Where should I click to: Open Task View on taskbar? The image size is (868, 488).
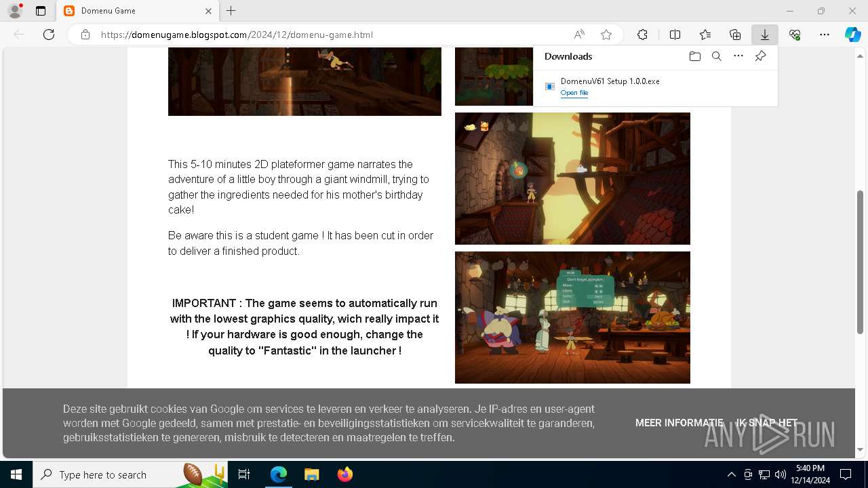(244, 474)
